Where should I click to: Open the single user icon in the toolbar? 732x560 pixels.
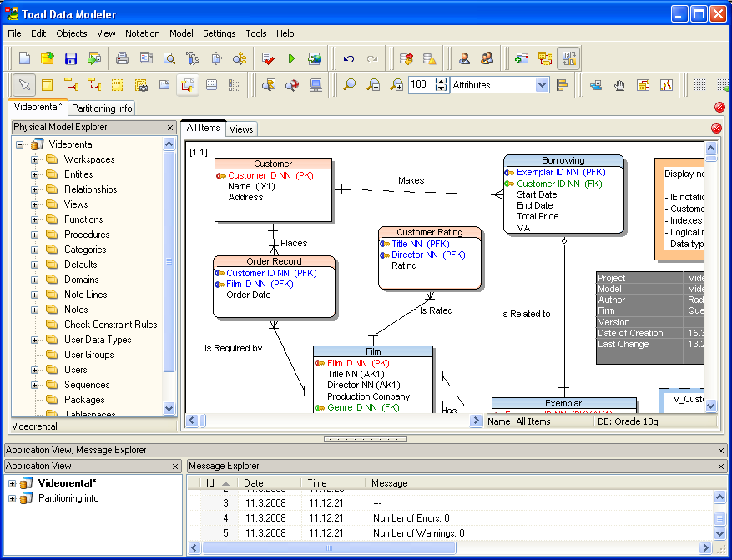click(464, 58)
